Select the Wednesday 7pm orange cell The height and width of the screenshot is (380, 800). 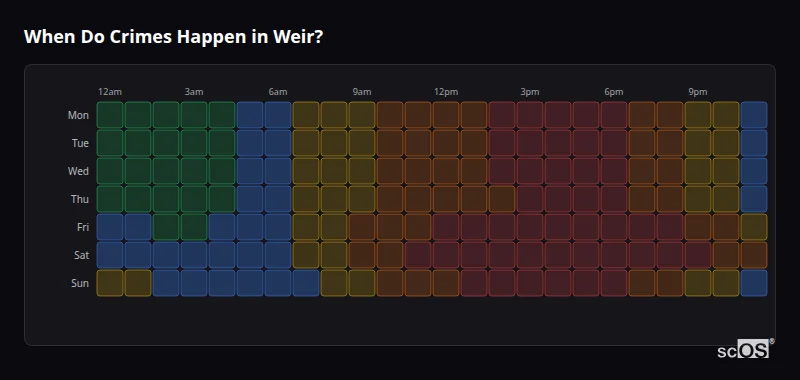point(642,171)
